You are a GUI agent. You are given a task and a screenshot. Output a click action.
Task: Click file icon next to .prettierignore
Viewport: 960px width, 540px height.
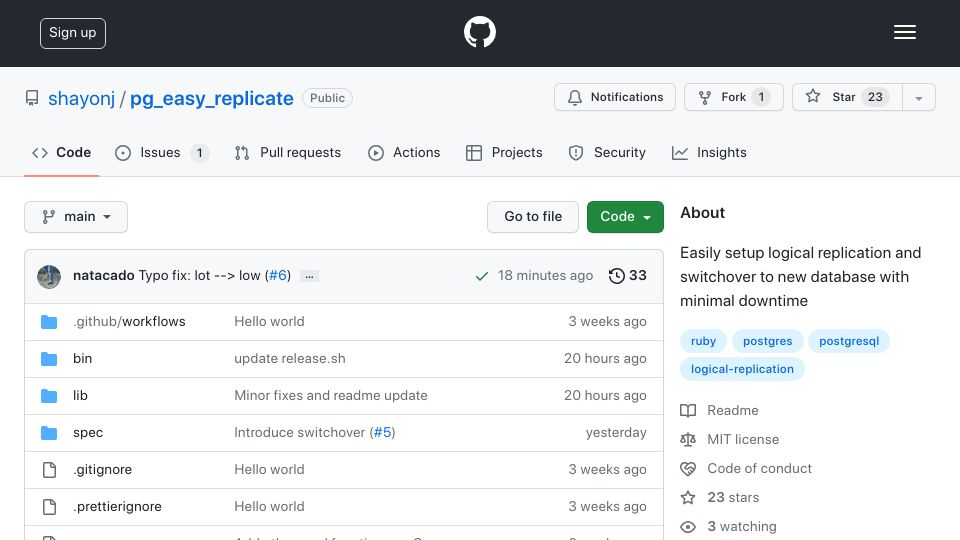pyautogui.click(x=49, y=507)
